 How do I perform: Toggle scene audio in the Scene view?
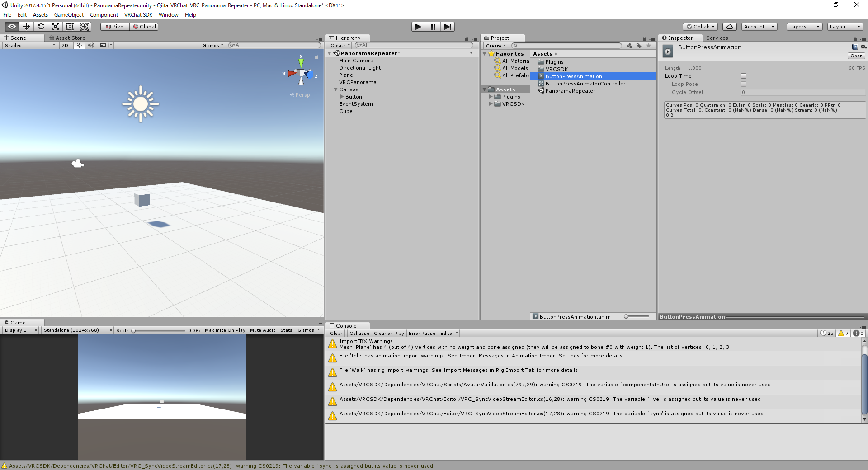(x=91, y=45)
